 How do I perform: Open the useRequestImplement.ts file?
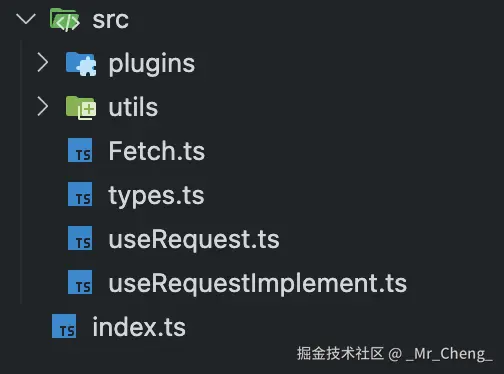(258, 284)
